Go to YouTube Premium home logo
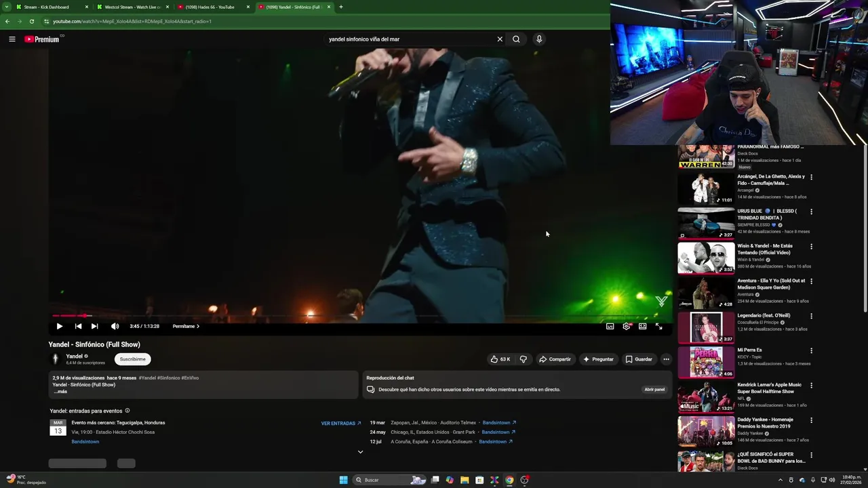 coord(43,39)
